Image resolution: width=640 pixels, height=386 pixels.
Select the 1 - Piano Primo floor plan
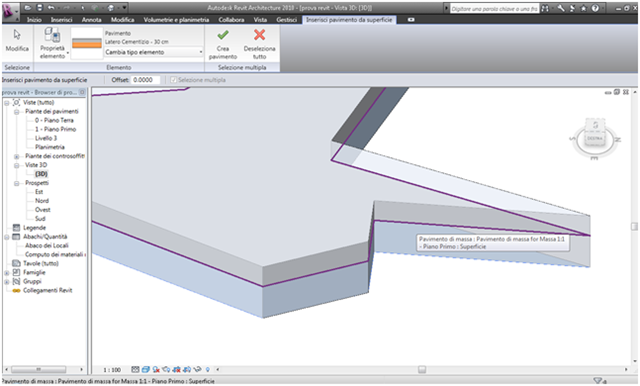pyautogui.click(x=56, y=129)
